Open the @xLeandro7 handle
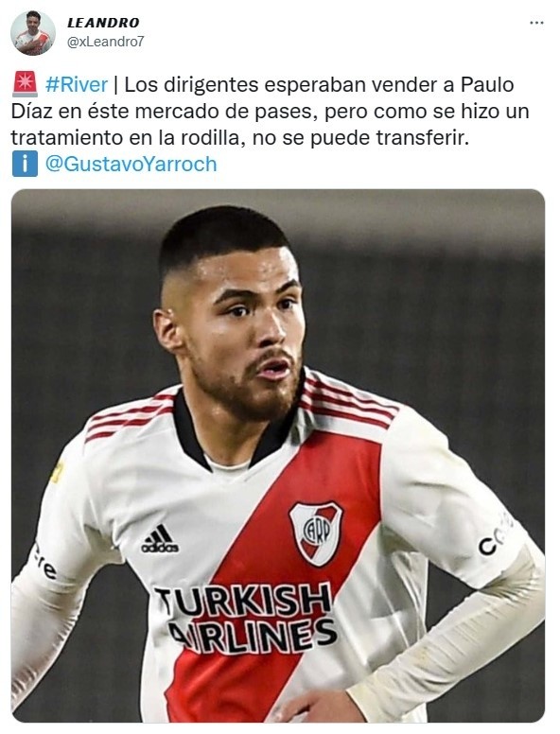Screen dimensions: 560x734 click(106, 43)
